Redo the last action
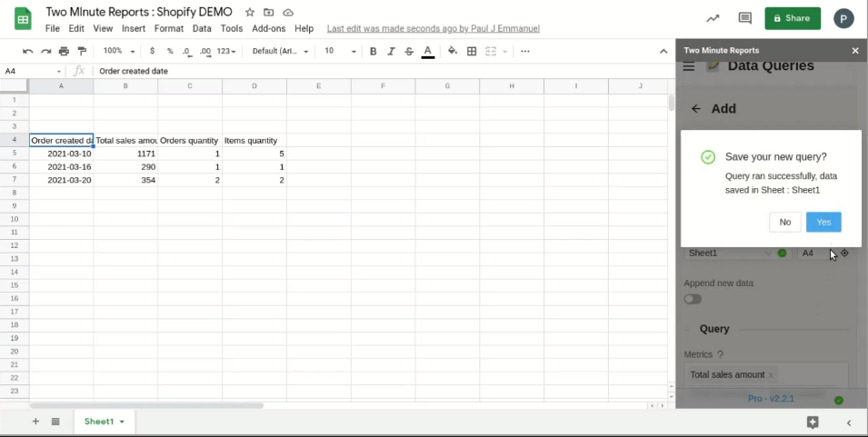Image resolution: width=868 pixels, height=437 pixels. [46, 51]
